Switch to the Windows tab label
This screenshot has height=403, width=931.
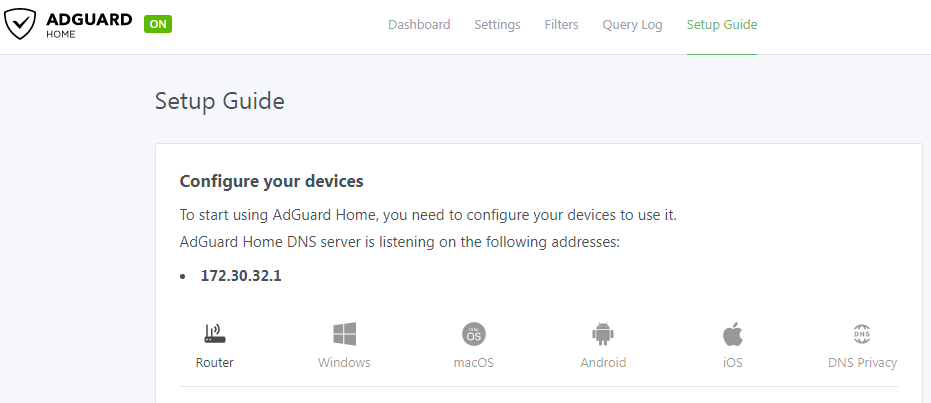[344, 363]
